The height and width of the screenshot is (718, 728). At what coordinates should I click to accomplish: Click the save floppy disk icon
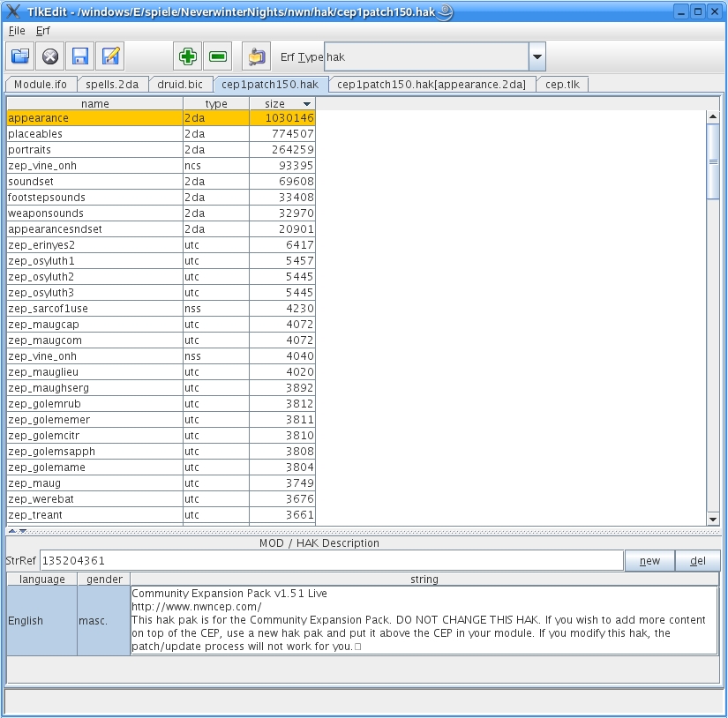[x=80, y=56]
